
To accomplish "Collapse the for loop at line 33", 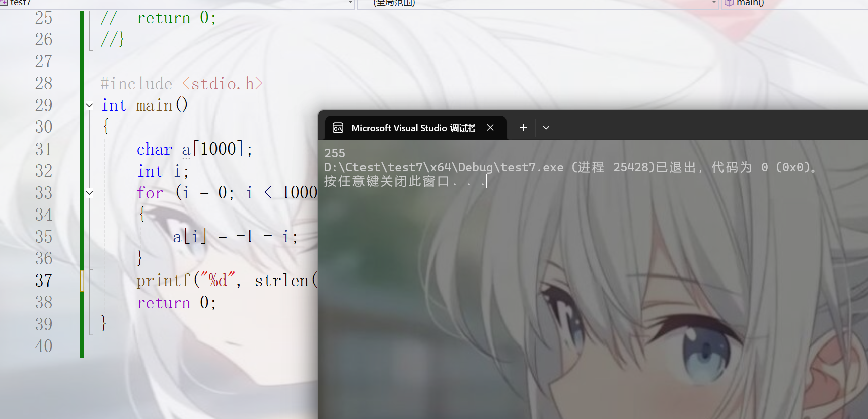I will point(89,193).
